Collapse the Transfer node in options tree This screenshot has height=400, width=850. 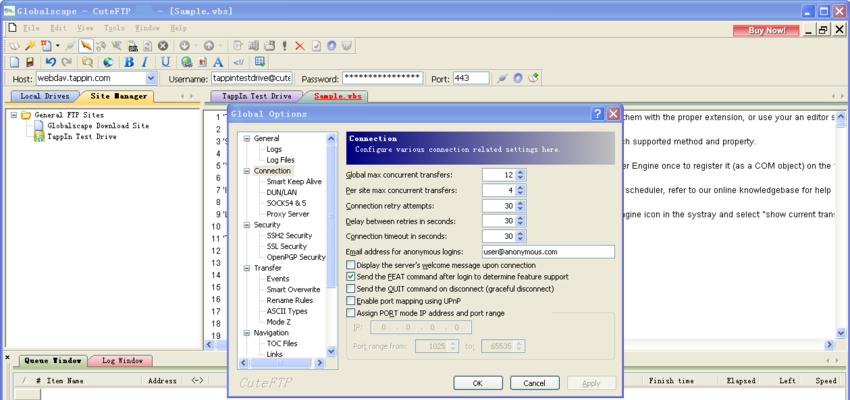[x=246, y=268]
